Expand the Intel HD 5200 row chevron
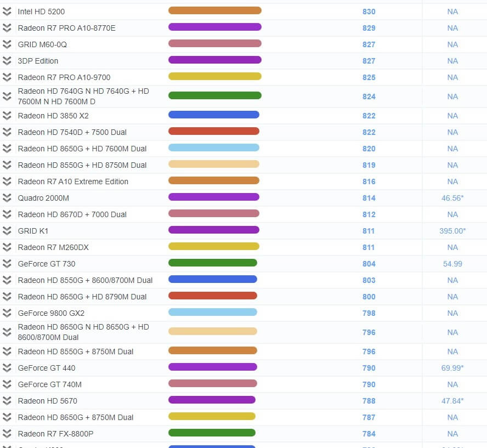This screenshot has width=487, height=448. pos(7,12)
